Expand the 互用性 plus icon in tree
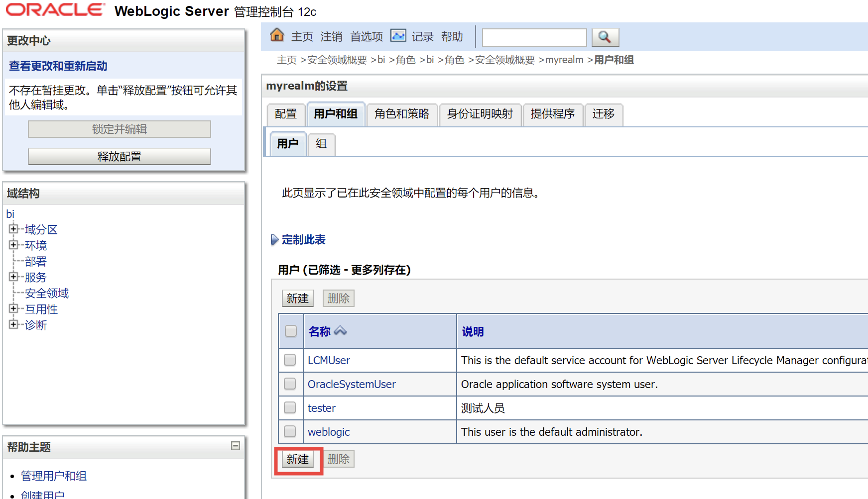This screenshot has width=868, height=499. tap(13, 308)
